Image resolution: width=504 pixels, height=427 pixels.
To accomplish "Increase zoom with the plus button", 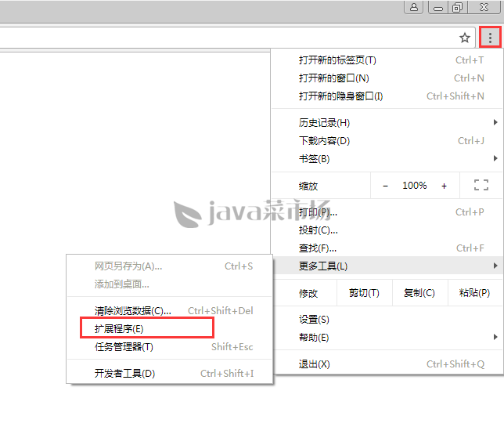I will [x=444, y=186].
